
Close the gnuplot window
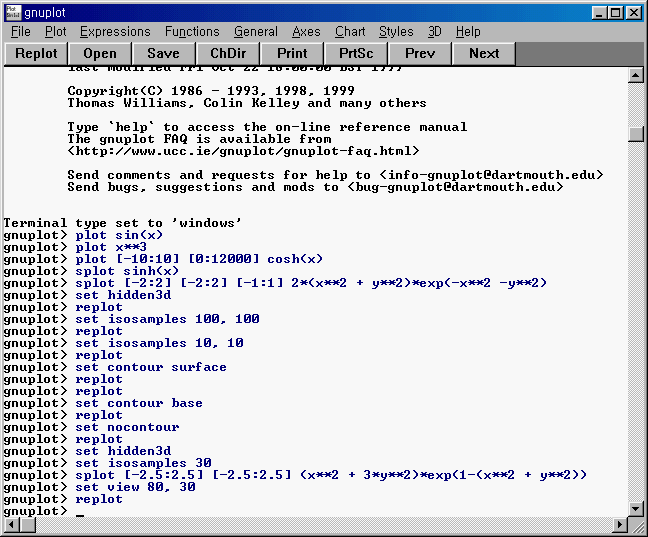(x=634, y=13)
